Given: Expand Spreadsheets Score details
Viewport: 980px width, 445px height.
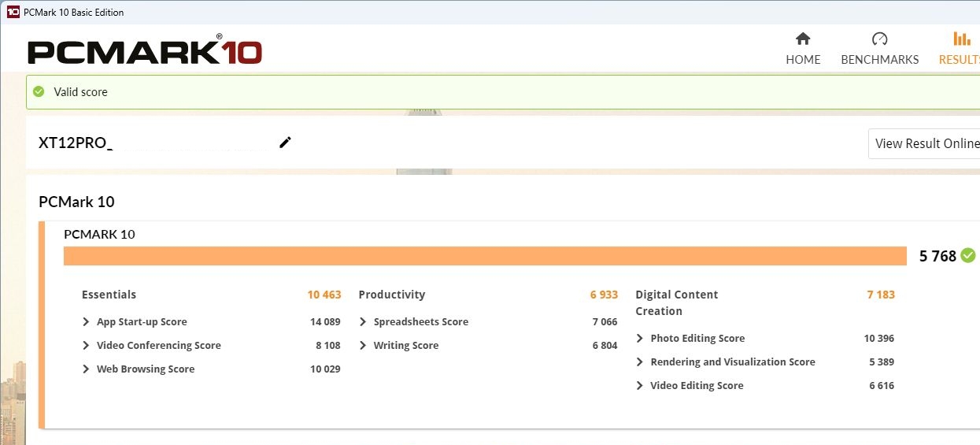Looking at the screenshot, I should click(363, 321).
